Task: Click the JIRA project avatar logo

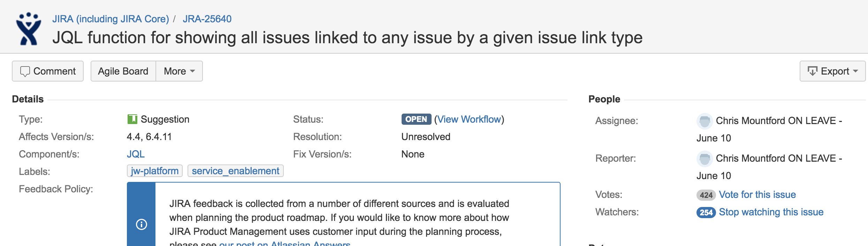Action: pyautogui.click(x=29, y=29)
